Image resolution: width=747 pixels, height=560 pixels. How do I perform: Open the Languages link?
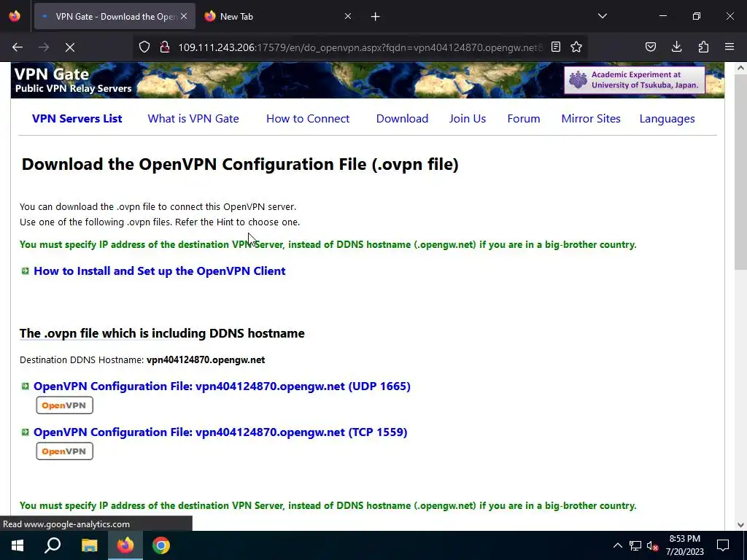(667, 119)
